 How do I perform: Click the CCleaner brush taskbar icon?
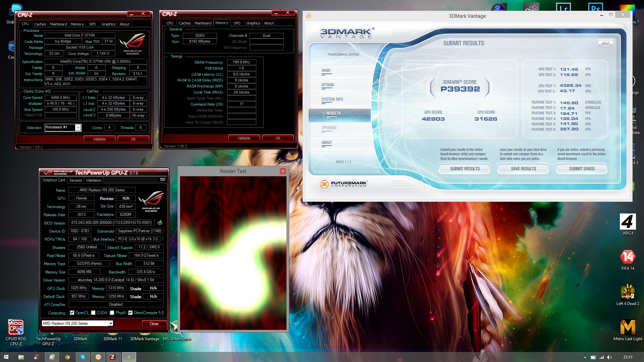coord(37,357)
